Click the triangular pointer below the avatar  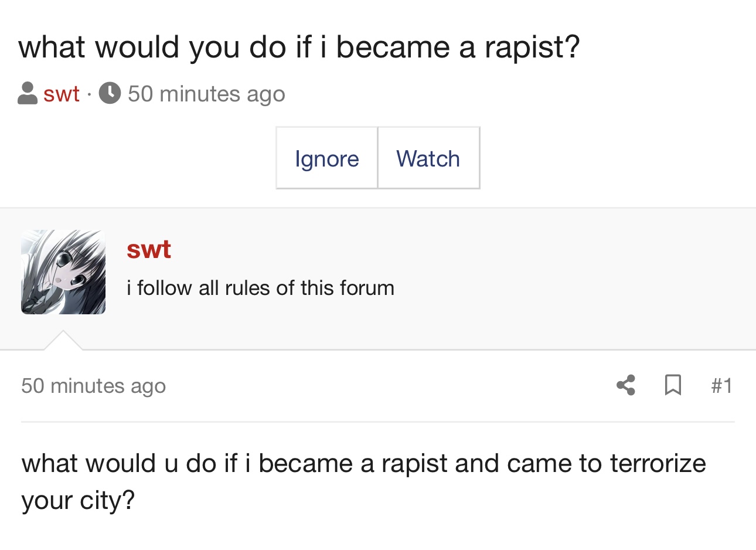point(63,341)
